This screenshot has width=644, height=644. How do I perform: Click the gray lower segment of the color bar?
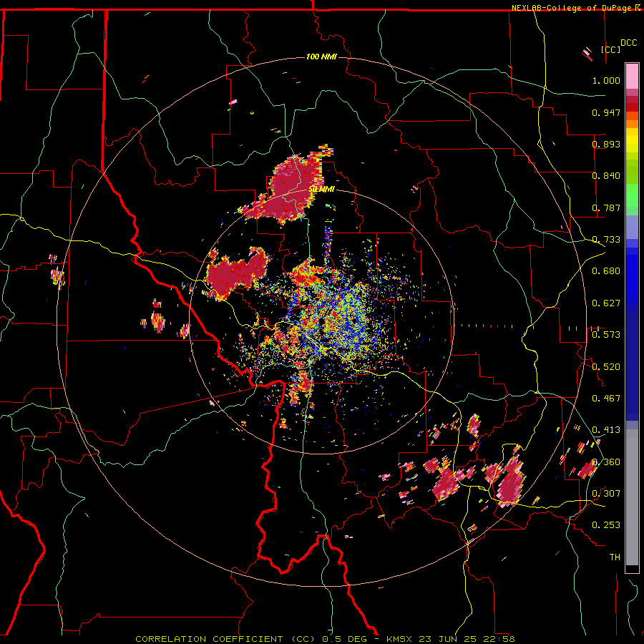pyautogui.click(x=632, y=497)
